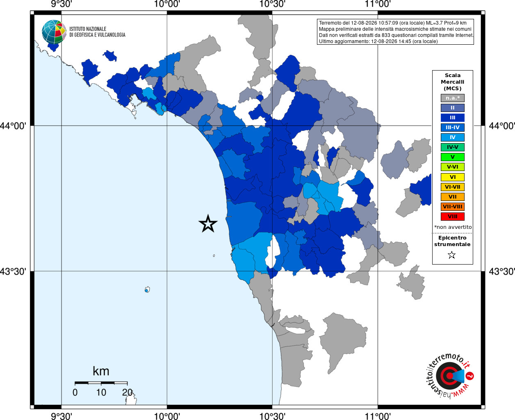Viewport: 515px width, 420px height.
Task: Select the V green legend swatch
Action: point(453,157)
